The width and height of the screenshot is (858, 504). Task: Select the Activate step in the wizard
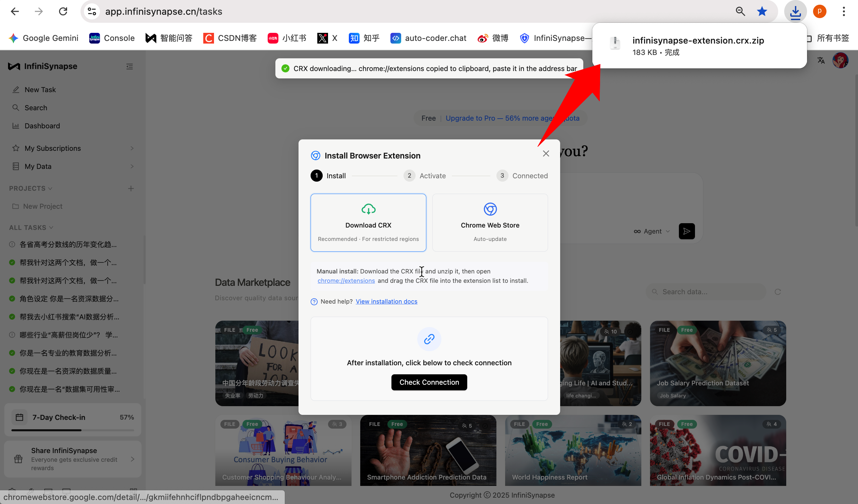point(425,176)
